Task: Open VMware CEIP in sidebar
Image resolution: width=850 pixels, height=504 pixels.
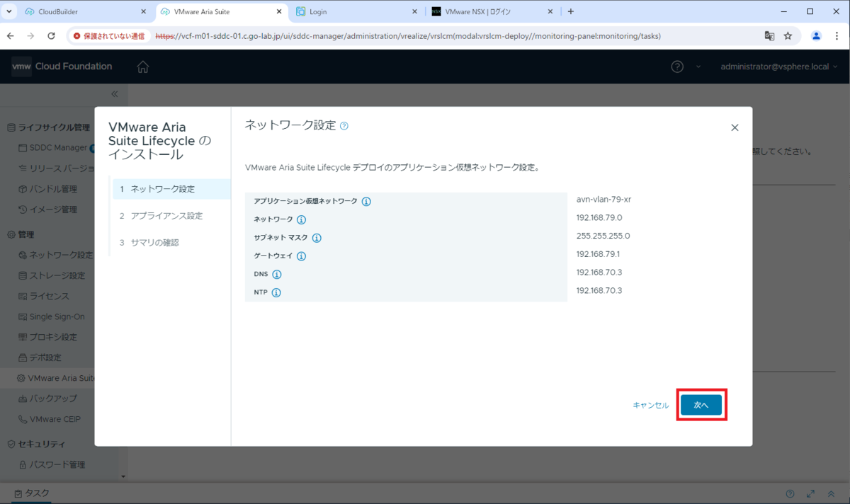Action: coord(50,419)
